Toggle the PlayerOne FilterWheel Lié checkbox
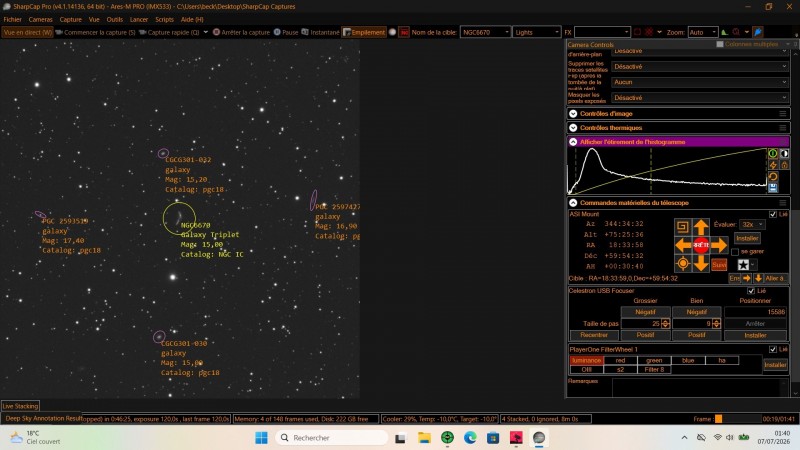The image size is (800, 450). tap(772, 349)
